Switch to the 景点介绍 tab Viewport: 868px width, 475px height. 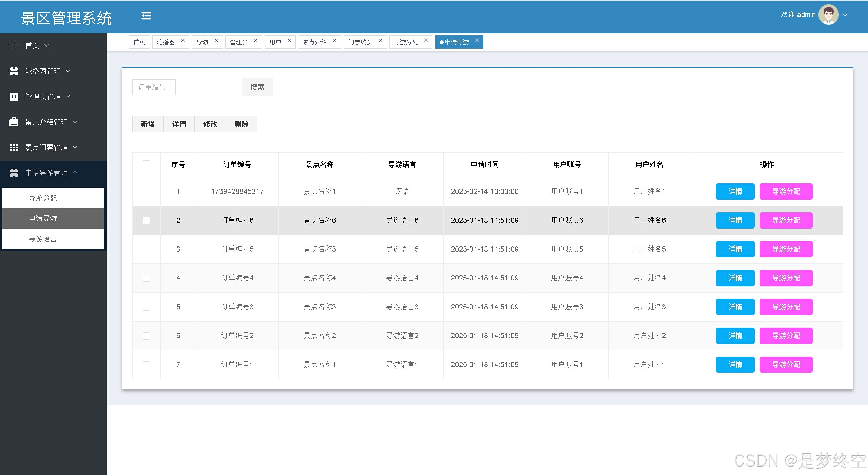(x=314, y=42)
